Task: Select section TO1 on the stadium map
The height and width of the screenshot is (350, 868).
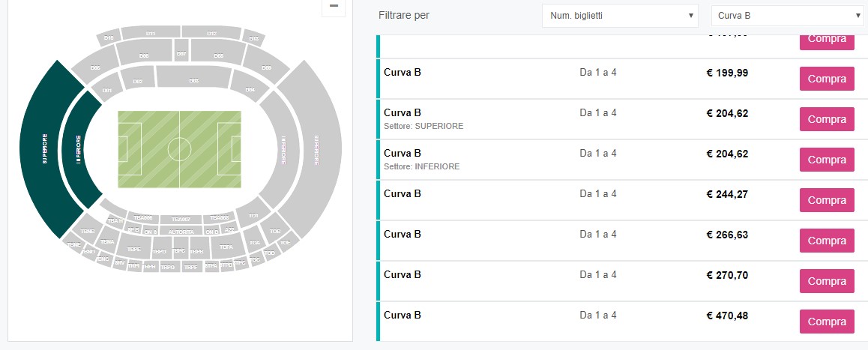Action: (254, 216)
